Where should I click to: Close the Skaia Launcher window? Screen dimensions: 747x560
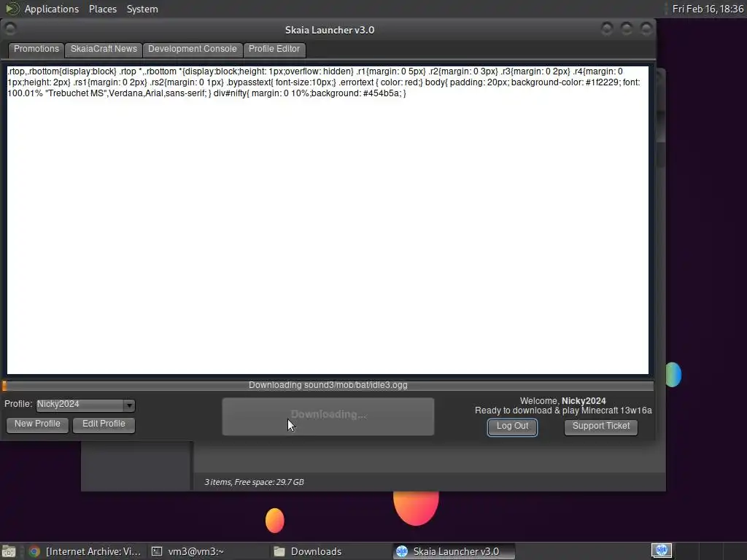646,29
